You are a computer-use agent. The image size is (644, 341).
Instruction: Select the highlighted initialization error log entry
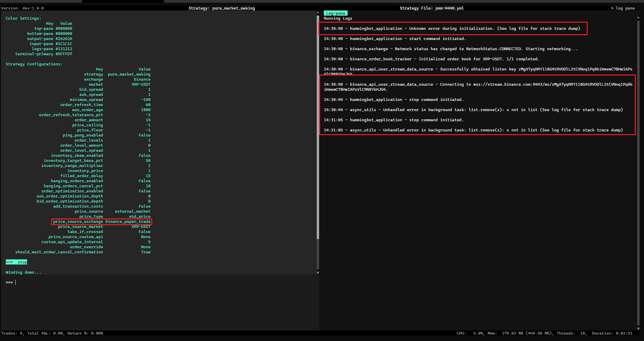(x=452, y=28)
